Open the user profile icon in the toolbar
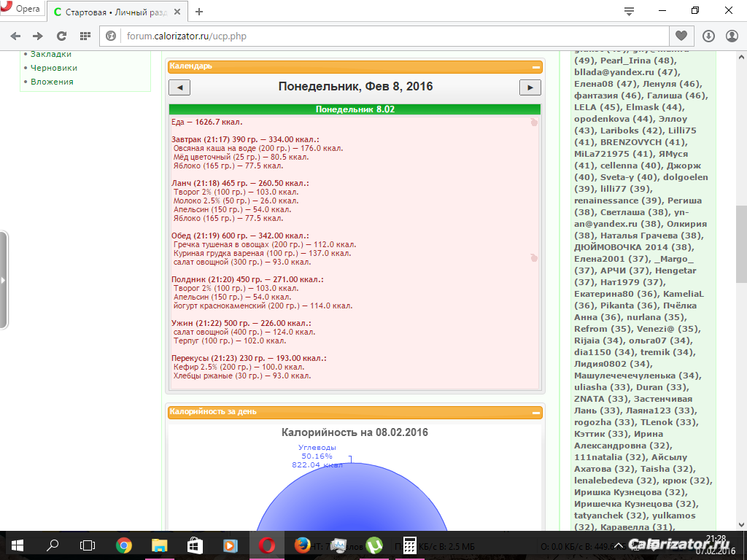 click(x=732, y=36)
